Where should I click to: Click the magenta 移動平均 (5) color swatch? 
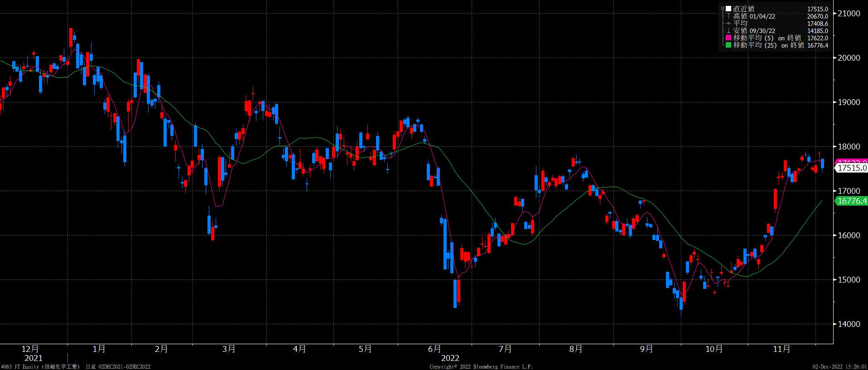(728, 38)
